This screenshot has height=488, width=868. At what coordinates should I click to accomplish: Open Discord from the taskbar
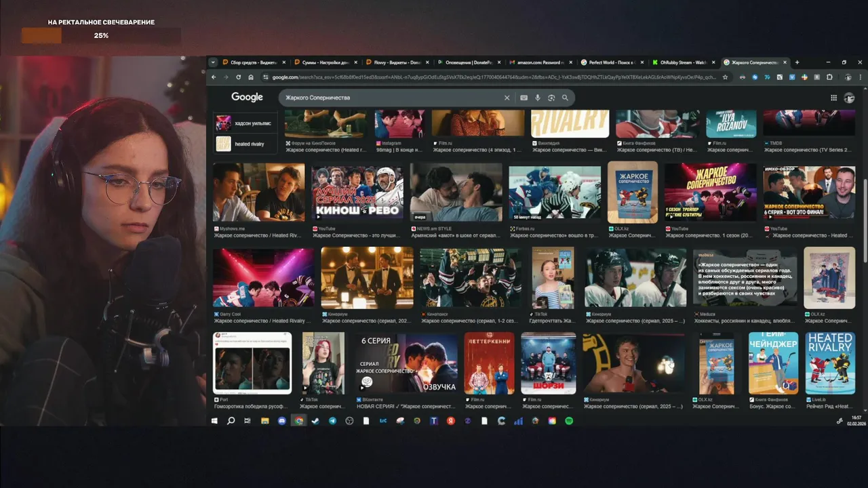[282, 421]
